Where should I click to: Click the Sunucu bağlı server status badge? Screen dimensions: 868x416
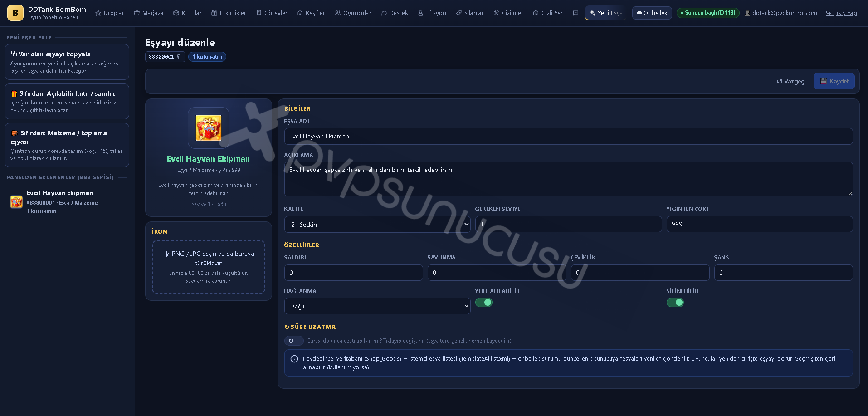(708, 13)
